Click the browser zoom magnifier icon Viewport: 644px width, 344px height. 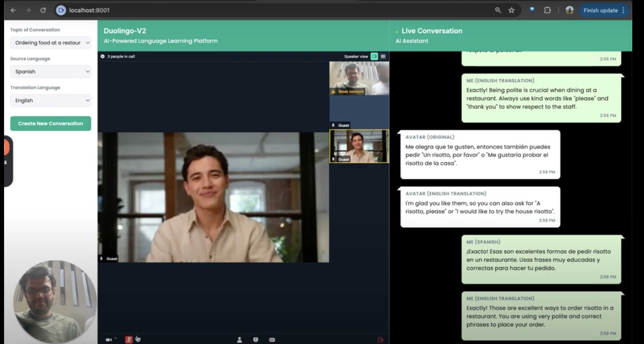498,10
